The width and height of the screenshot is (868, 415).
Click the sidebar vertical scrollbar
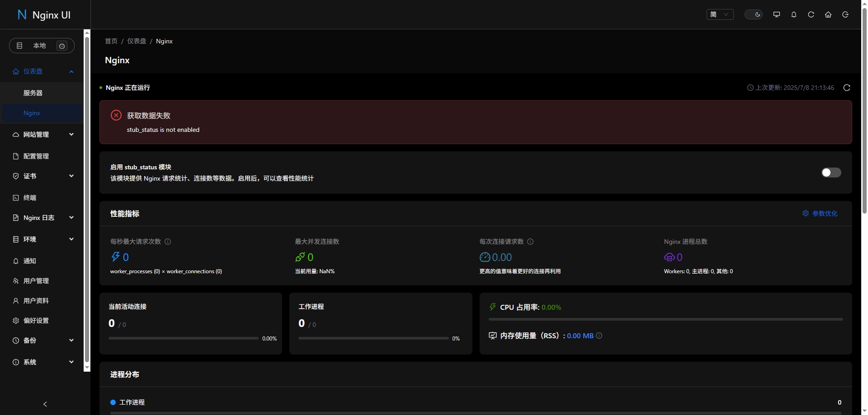pos(87,199)
